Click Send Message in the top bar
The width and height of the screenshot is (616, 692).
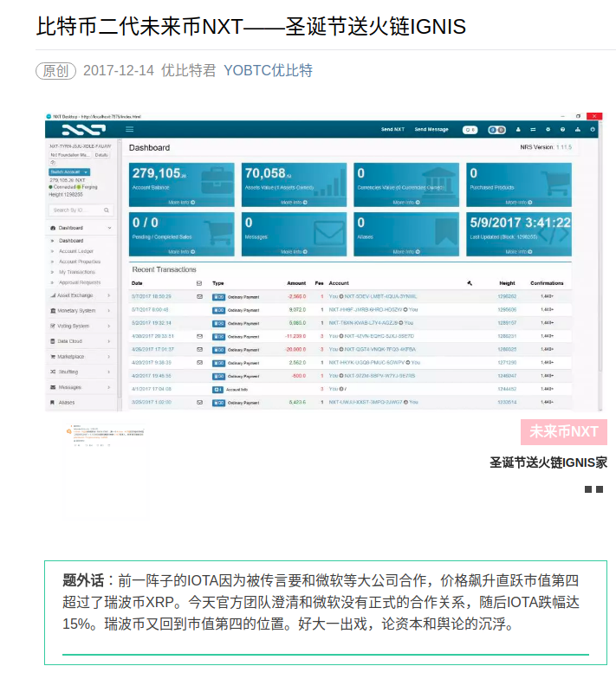pos(431,129)
